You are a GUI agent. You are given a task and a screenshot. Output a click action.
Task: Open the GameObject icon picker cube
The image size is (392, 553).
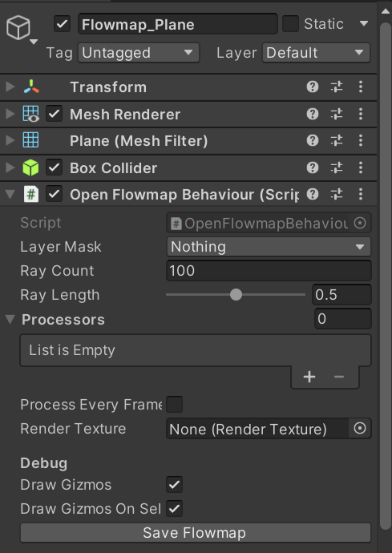(18, 27)
